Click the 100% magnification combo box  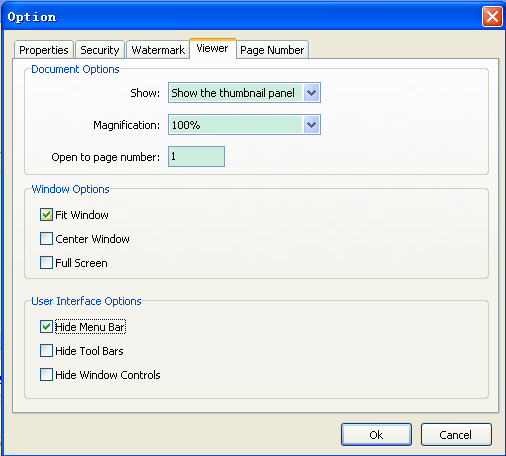tap(244, 125)
